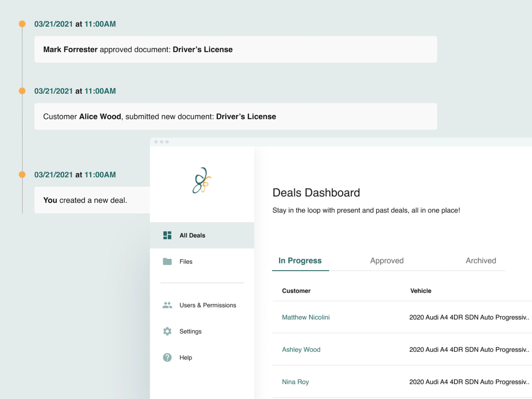Image resolution: width=532 pixels, height=399 pixels.
Task: Open the Mark Forrester approved document entry
Action: 236,49
